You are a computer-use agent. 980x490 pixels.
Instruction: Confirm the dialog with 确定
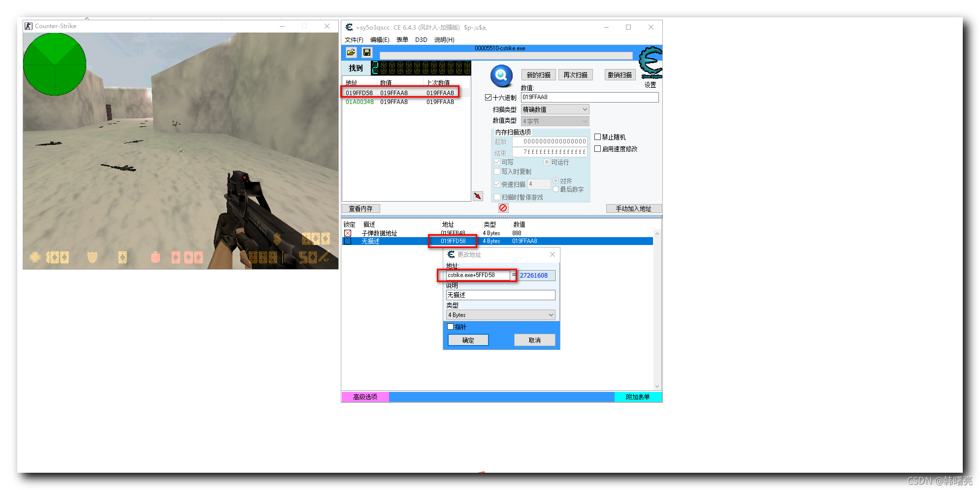click(x=468, y=340)
